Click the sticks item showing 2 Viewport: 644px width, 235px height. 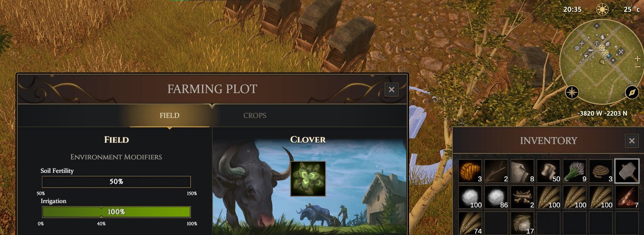tap(496, 171)
